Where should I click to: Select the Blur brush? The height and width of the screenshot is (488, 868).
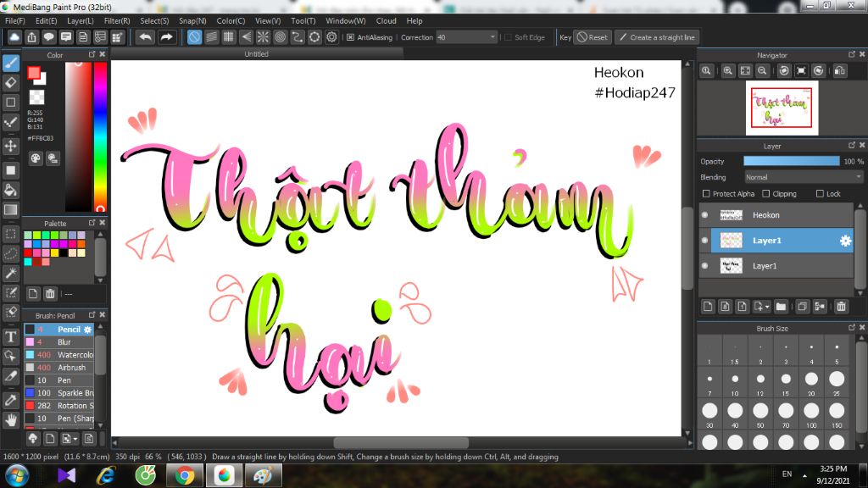pyautogui.click(x=59, y=342)
